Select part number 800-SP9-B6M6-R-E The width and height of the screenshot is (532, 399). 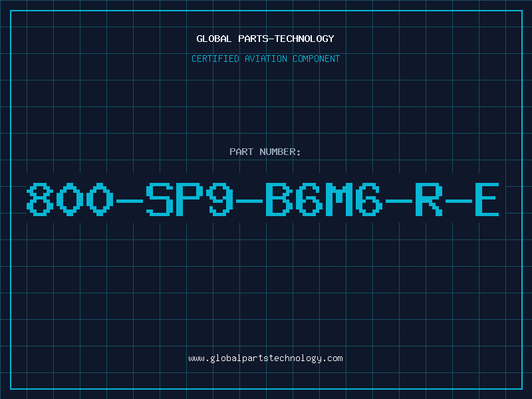(x=263, y=199)
